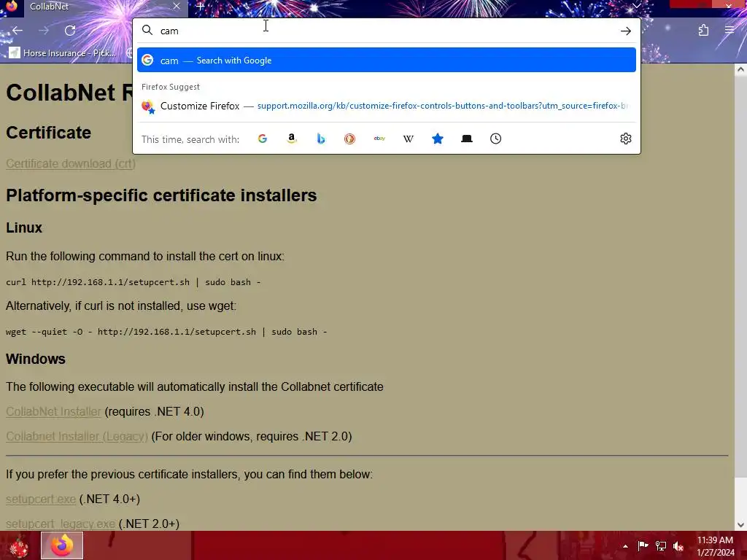Open the Windows Start button
Screen dimensions: 747x560
click(x=19, y=545)
